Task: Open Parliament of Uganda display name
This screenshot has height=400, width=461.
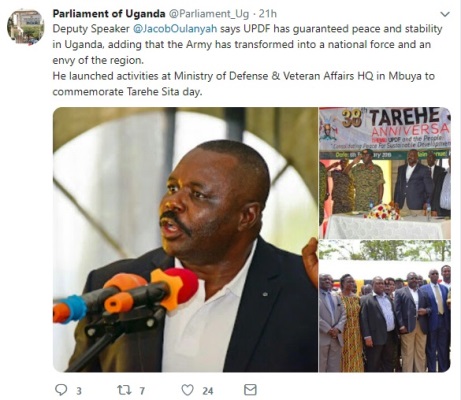Action: pyautogui.click(x=109, y=14)
